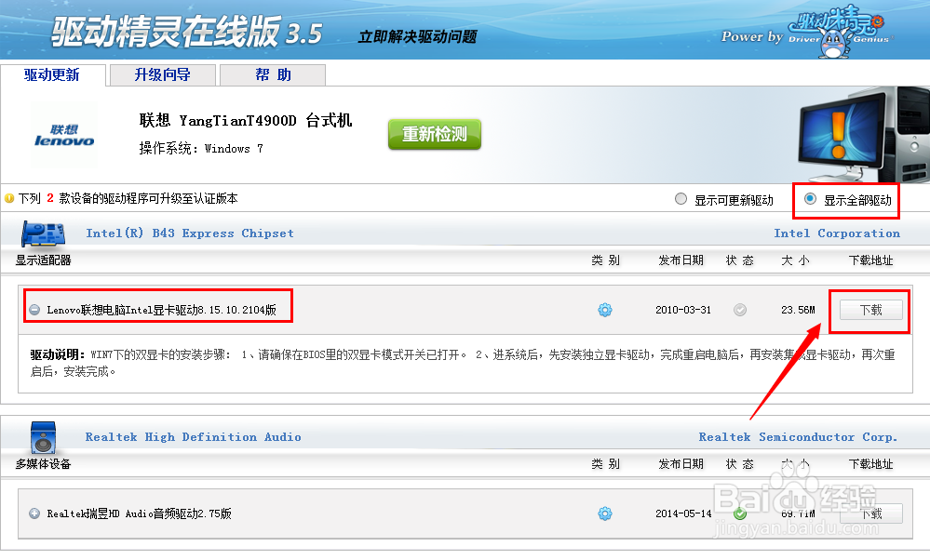The height and width of the screenshot is (560, 930).
Task: Select the 显示可更新驱动 radio button
Action: (x=681, y=199)
